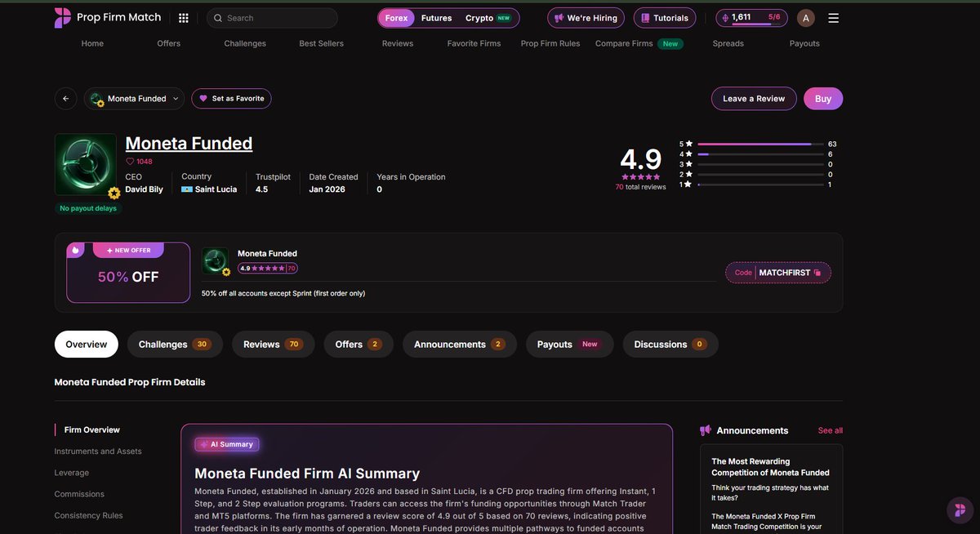This screenshot has height=534, width=980.
Task: Click the We're Hiring button
Action: click(x=586, y=18)
